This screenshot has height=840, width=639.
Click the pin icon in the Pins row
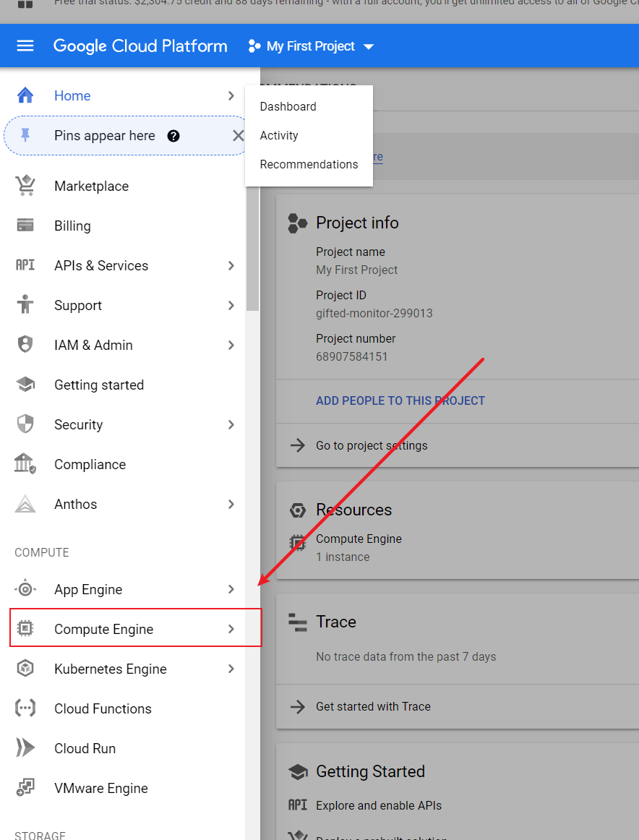pos(25,135)
